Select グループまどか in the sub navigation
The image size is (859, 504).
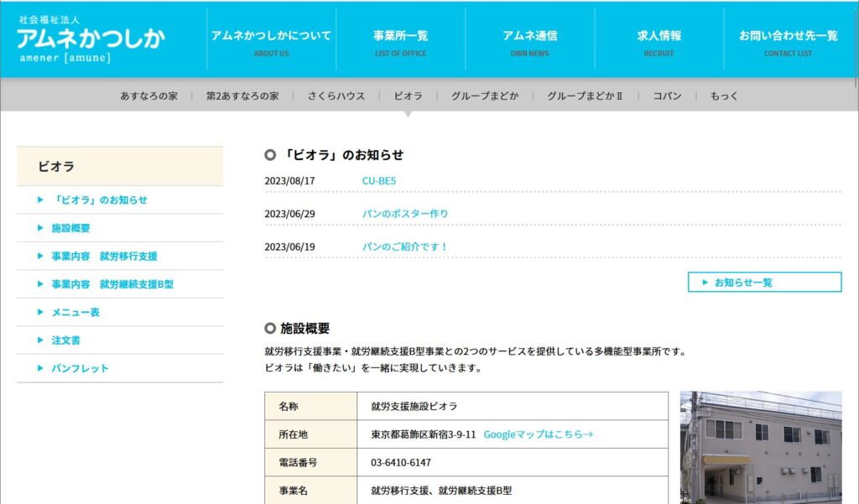click(x=484, y=96)
